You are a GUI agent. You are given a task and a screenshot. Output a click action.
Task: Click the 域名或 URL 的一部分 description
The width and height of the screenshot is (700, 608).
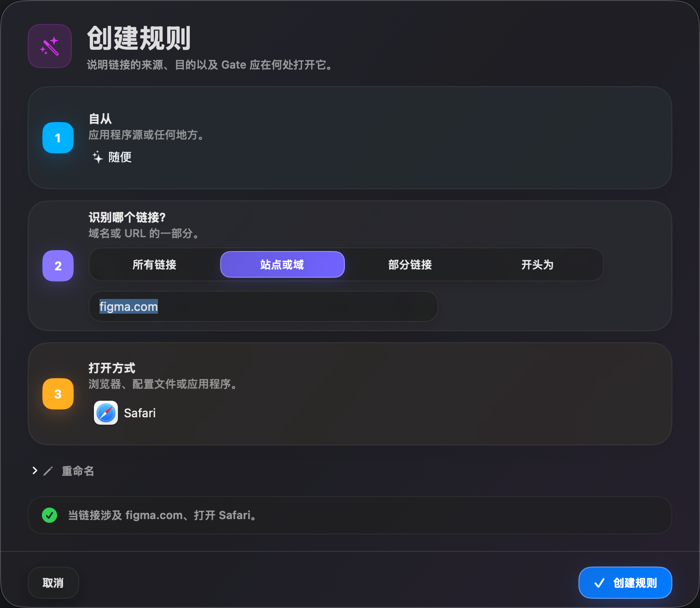[x=143, y=234]
